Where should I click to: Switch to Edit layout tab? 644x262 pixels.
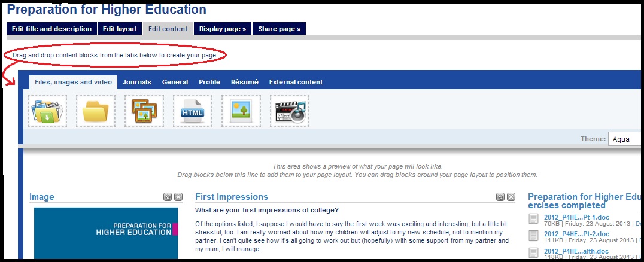(x=120, y=29)
